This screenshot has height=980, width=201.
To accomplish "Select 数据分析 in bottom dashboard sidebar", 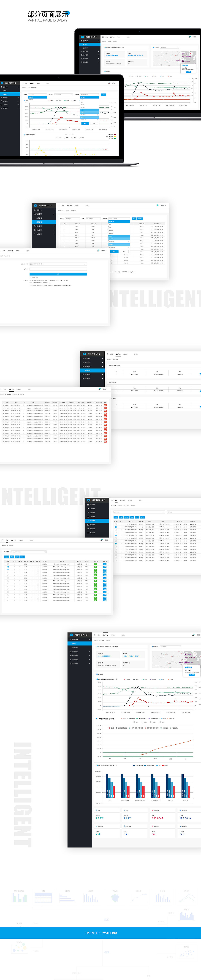I will [80, 648].
